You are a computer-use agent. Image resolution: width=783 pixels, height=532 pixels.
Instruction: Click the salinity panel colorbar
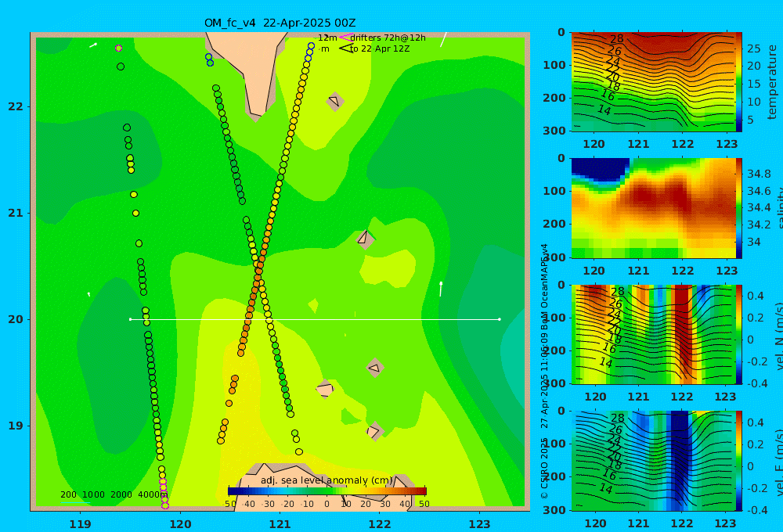(x=738, y=208)
